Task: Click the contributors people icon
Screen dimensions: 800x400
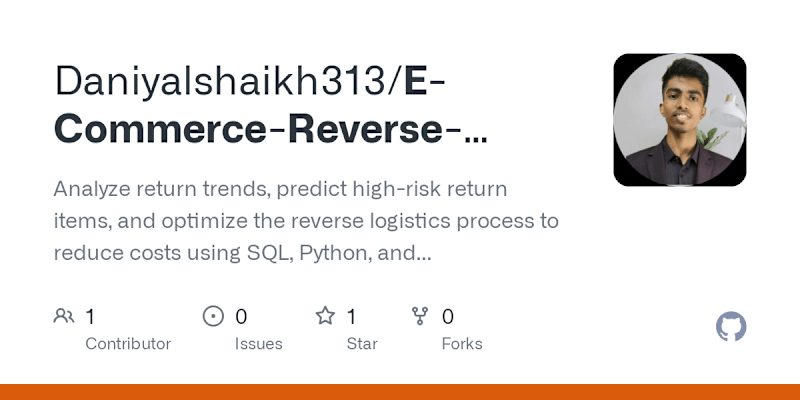Action: coord(64,316)
